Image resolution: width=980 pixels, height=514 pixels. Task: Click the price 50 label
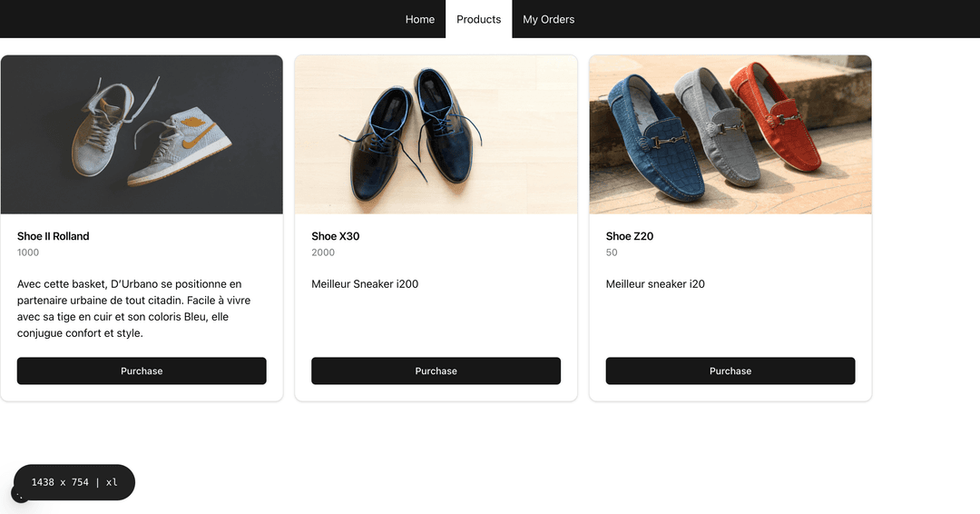click(x=612, y=252)
